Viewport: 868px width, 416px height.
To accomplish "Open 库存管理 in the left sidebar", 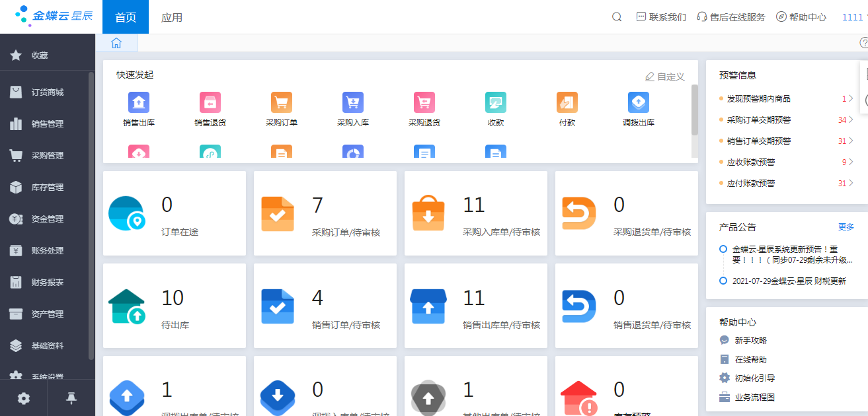I will (48, 188).
